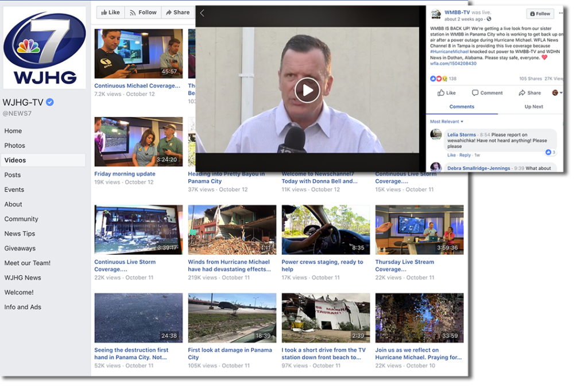Open the Thursday Live Stream Coverage thumbnail

419,230
